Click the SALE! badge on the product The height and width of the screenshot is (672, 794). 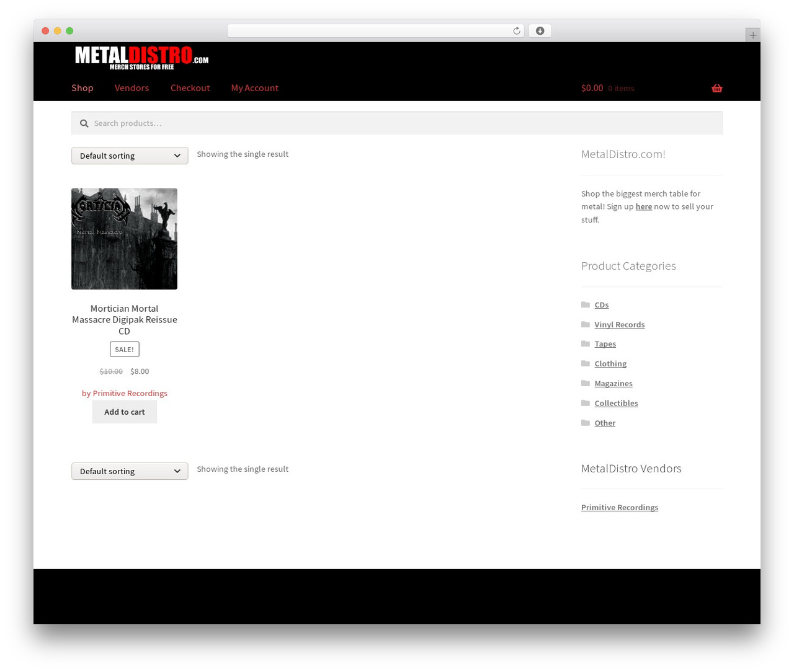pos(125,349)
